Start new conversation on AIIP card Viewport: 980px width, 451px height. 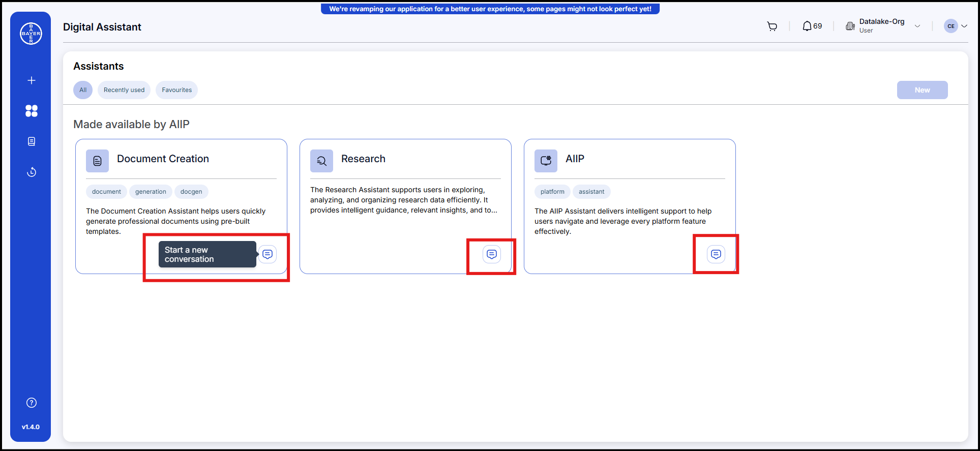(716, 254)
